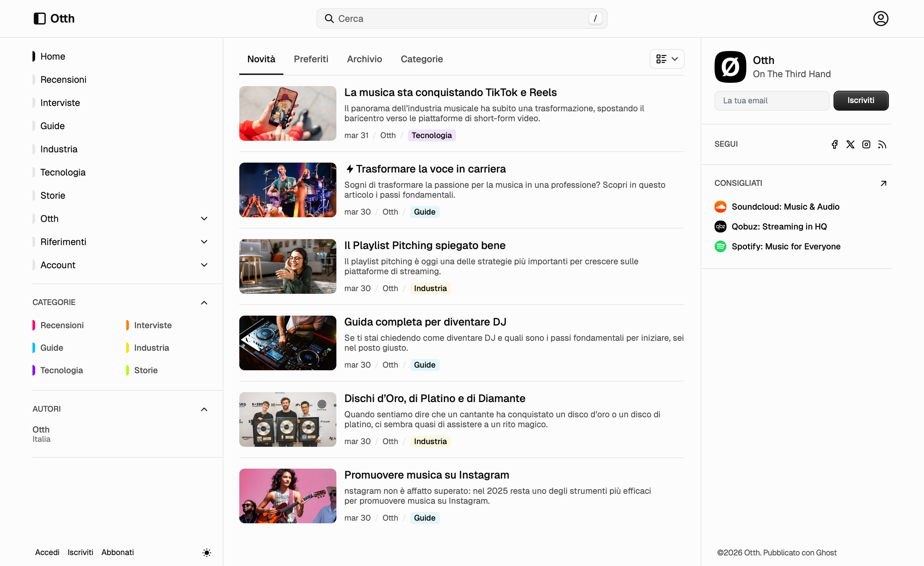Image resolution: width=924 pixels, height=566 pixels.
Task: Open the X (Twitter) follow icon
Action: click(x=850, y=144)
